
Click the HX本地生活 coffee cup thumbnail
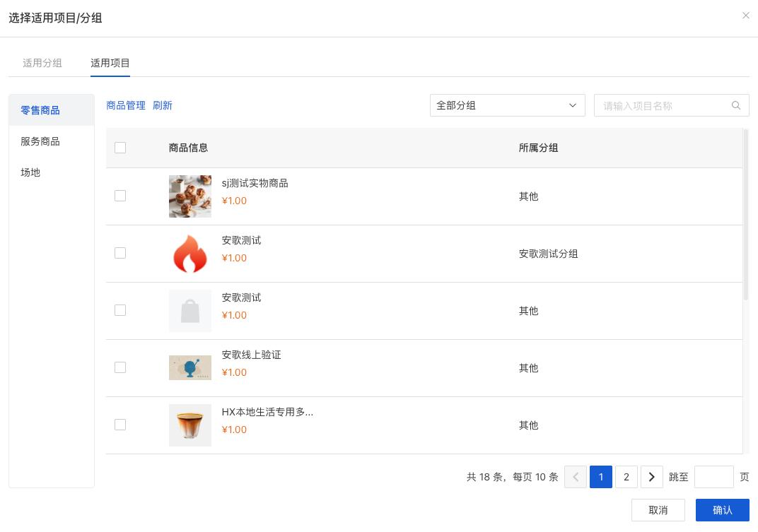point(190,425)
